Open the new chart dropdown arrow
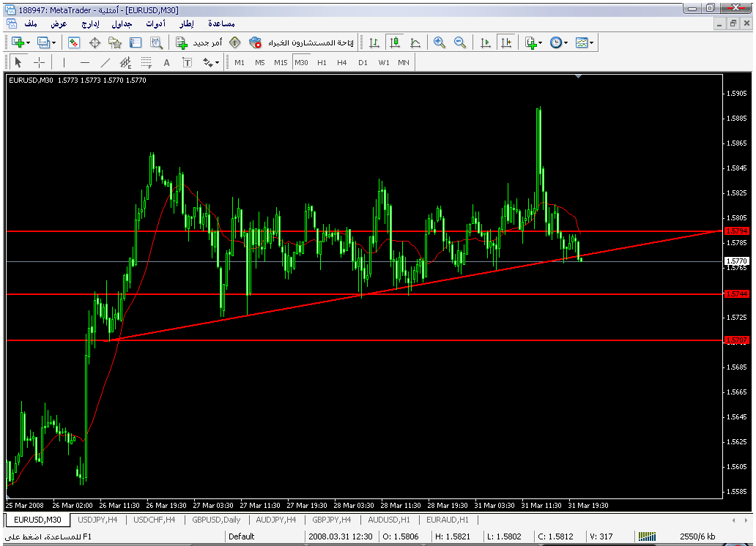The width and height of the screenshot is (756, 546). click(28, 43)
